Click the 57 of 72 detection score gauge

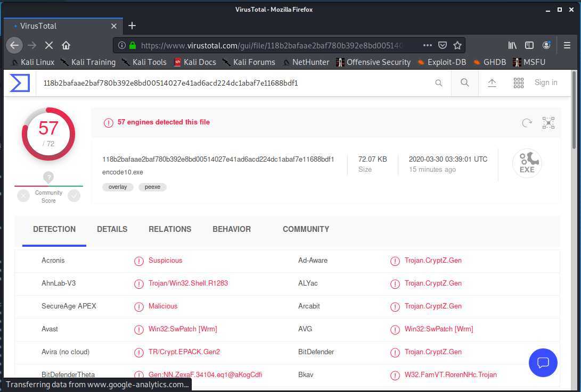pos(48,134)
